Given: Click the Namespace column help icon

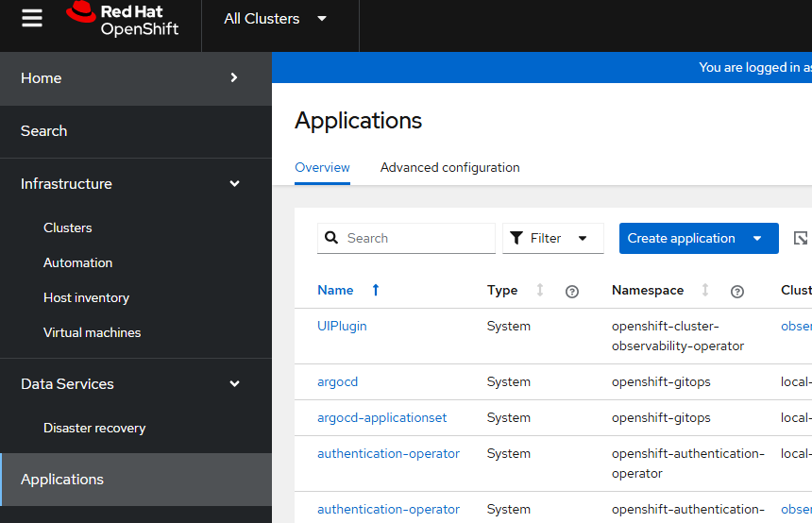Looking at the screenshot, I should click(x=737, y=292).
